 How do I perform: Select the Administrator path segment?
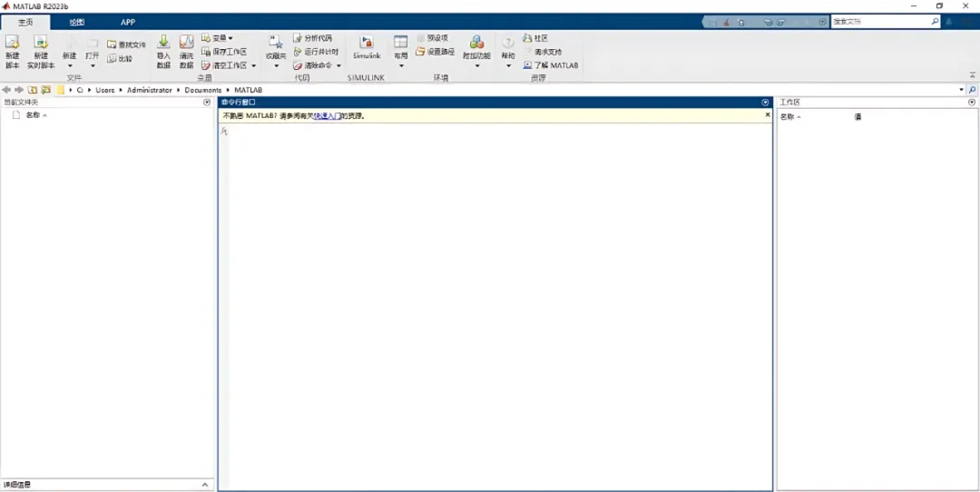pos(150,90)
